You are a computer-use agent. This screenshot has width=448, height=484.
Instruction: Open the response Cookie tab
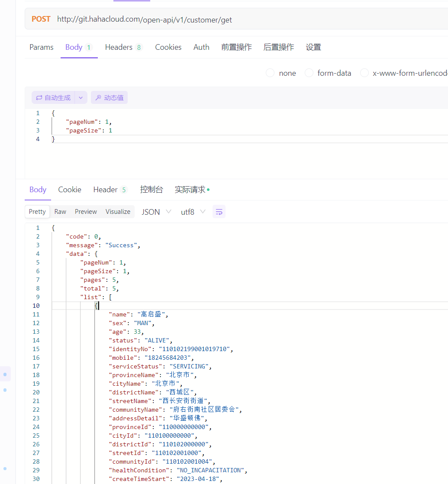(x=70, y=190)
